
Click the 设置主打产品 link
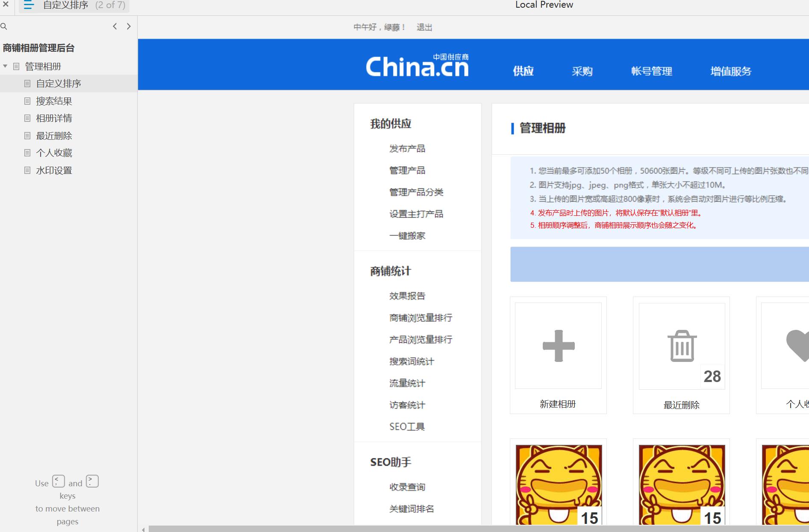pyautogui.click(x=416, y=214)
